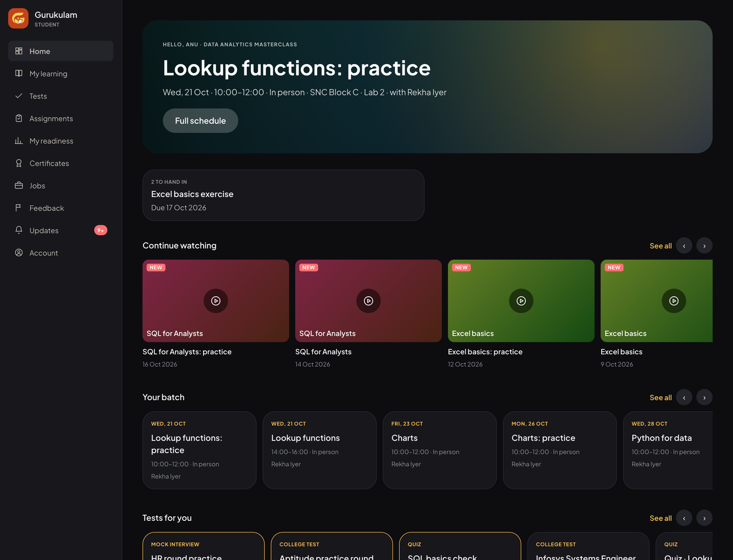The image size is (733, 560).
Task: See all Your batch sessions
Action: coord(661,398)
